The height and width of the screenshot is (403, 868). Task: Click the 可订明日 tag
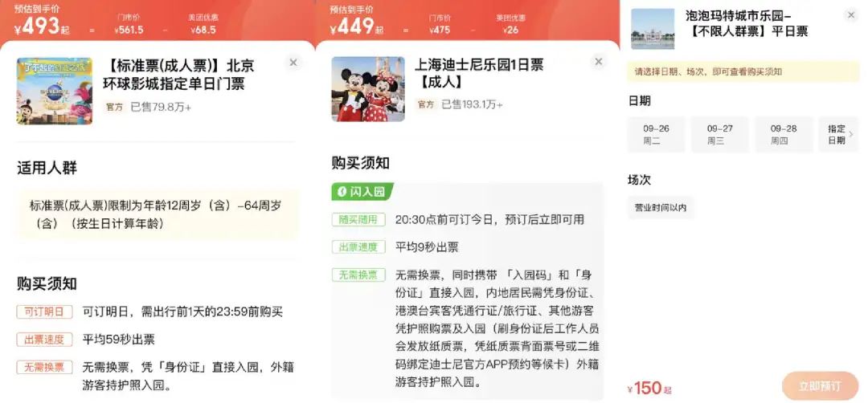(44, 311)
